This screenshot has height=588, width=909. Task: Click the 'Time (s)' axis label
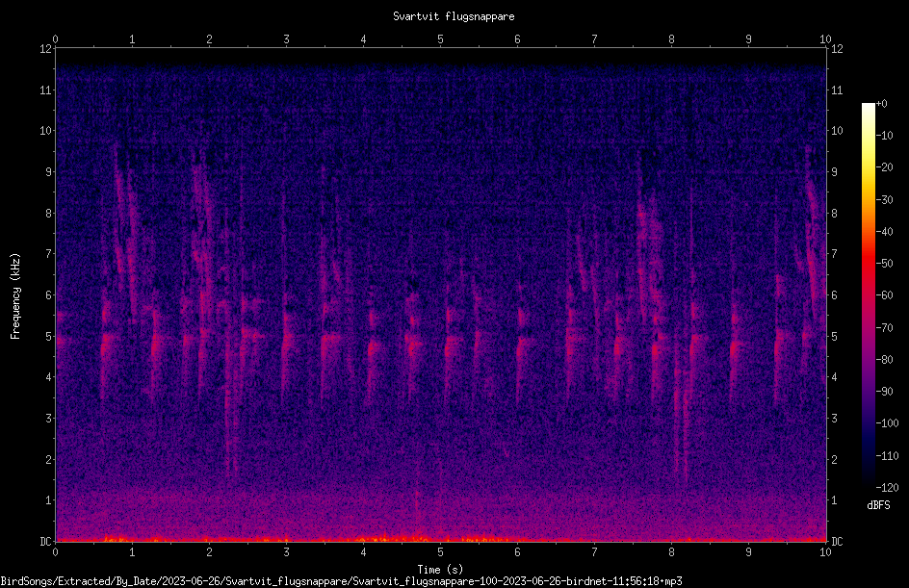click(441, 570)
